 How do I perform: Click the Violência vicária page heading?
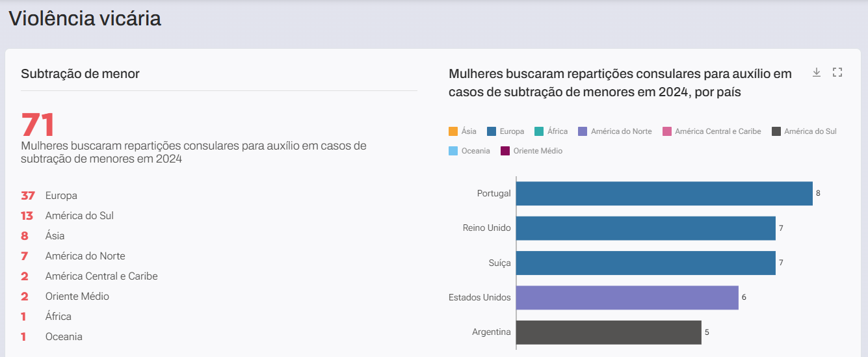coord(85,18)
